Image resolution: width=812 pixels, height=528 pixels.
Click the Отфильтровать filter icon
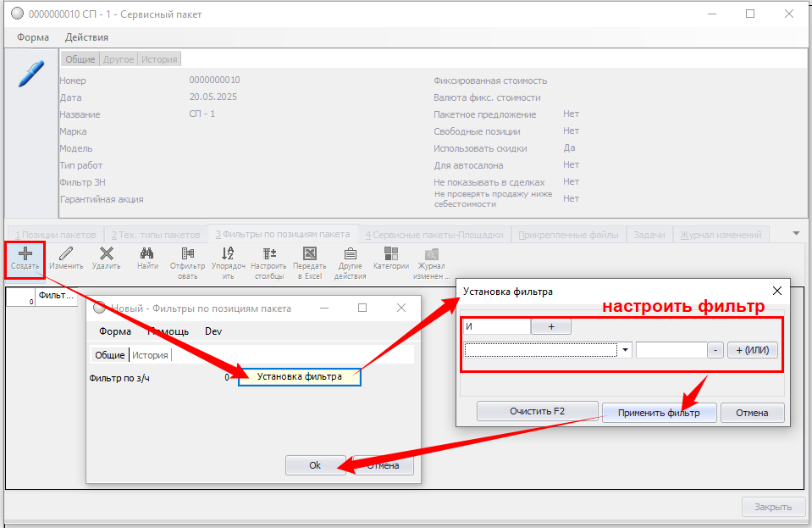coord(187,254)
